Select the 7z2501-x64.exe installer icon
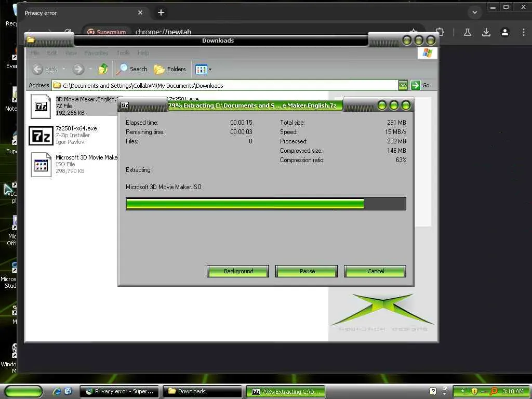This screenshot has height=399, width=532. (x=41, y=136)
